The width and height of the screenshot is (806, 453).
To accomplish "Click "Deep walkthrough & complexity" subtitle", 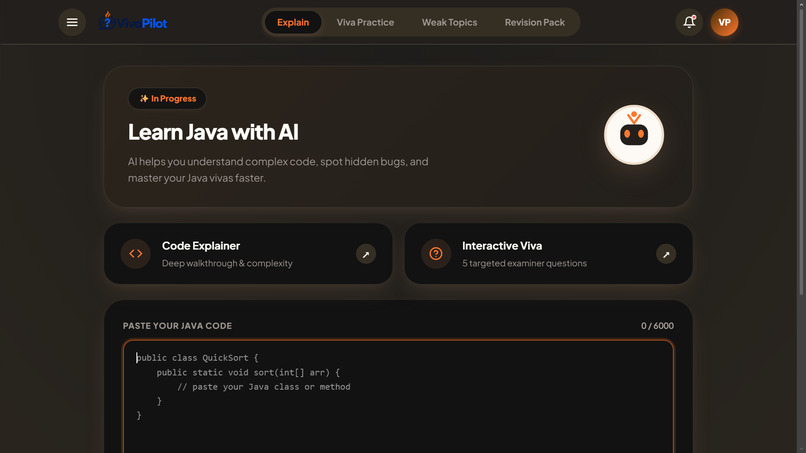I will tap(227, 263).
